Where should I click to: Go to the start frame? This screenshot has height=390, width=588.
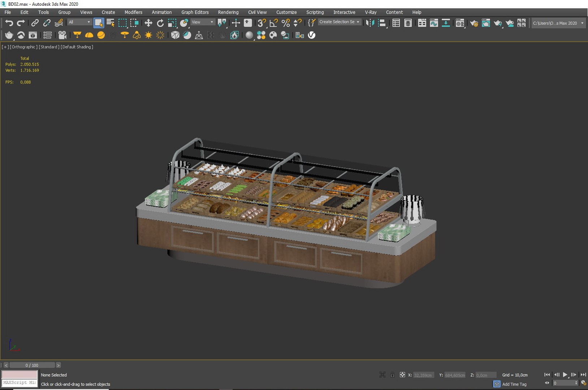(547, 375)
